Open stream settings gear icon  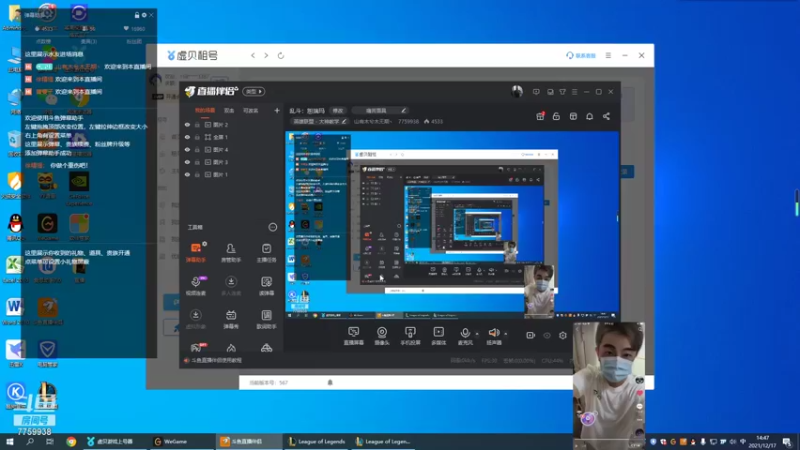(x=563, y=335)
